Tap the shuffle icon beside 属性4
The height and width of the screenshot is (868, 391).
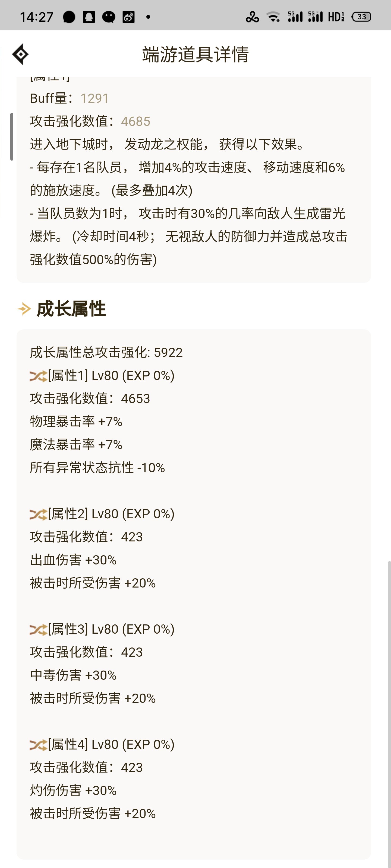(x=38, y=745)
